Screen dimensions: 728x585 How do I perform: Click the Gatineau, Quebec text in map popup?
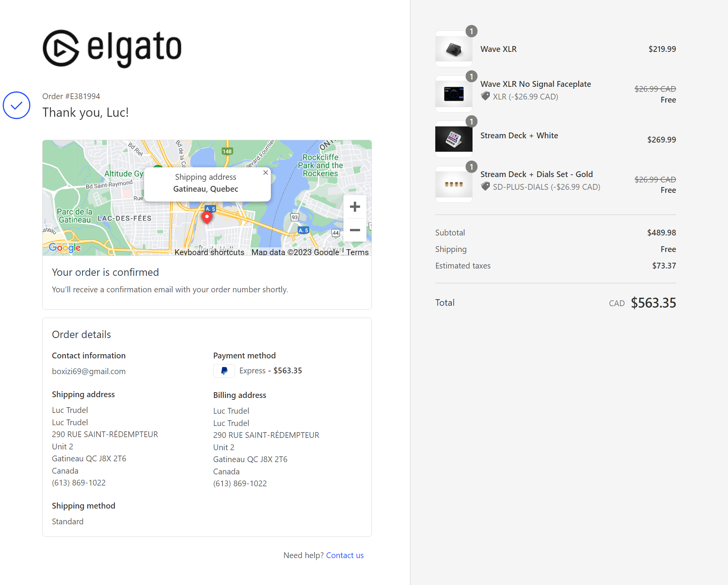206,189
